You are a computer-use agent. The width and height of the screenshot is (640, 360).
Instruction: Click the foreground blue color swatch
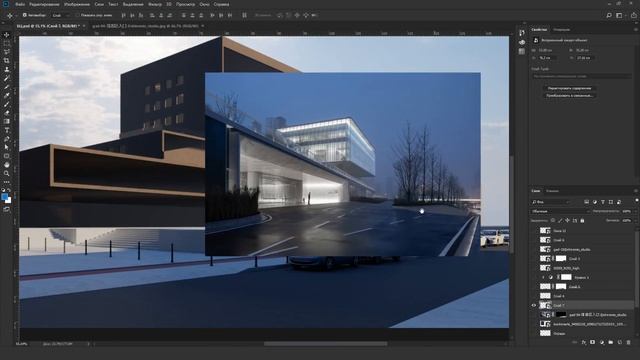(4, 197)
